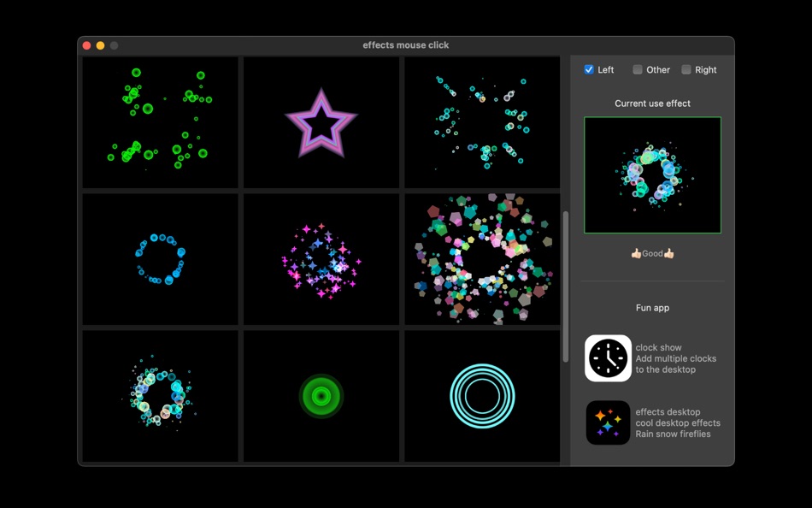Uncheck the Left mouse button checkbox
Viewport: 812px width, 508px height.
589,69
